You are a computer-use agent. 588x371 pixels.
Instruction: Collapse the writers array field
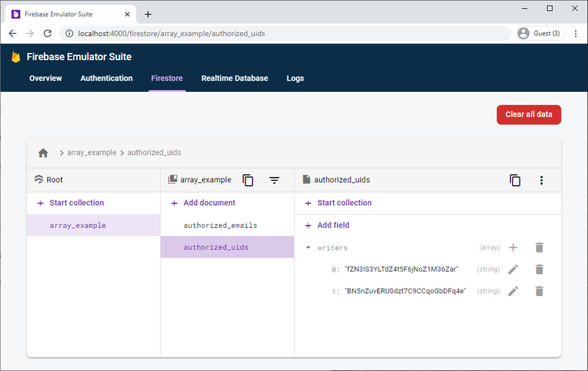pos(309,248)
